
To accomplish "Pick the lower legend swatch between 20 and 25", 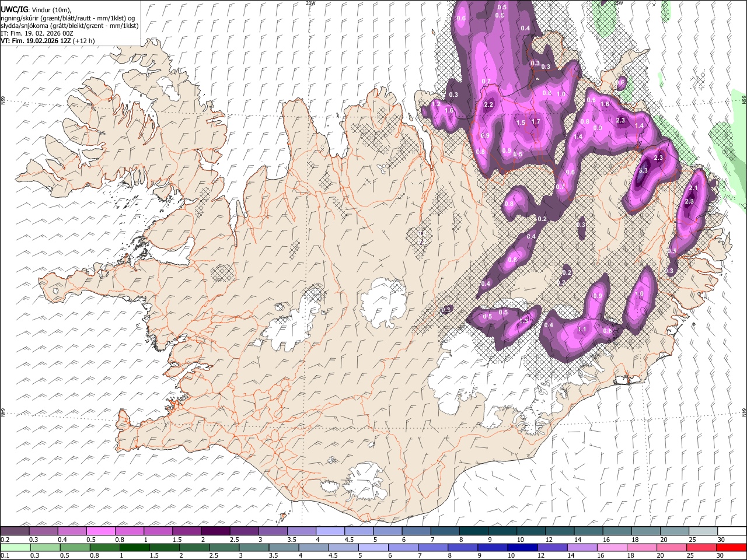I will pos(671,547).
